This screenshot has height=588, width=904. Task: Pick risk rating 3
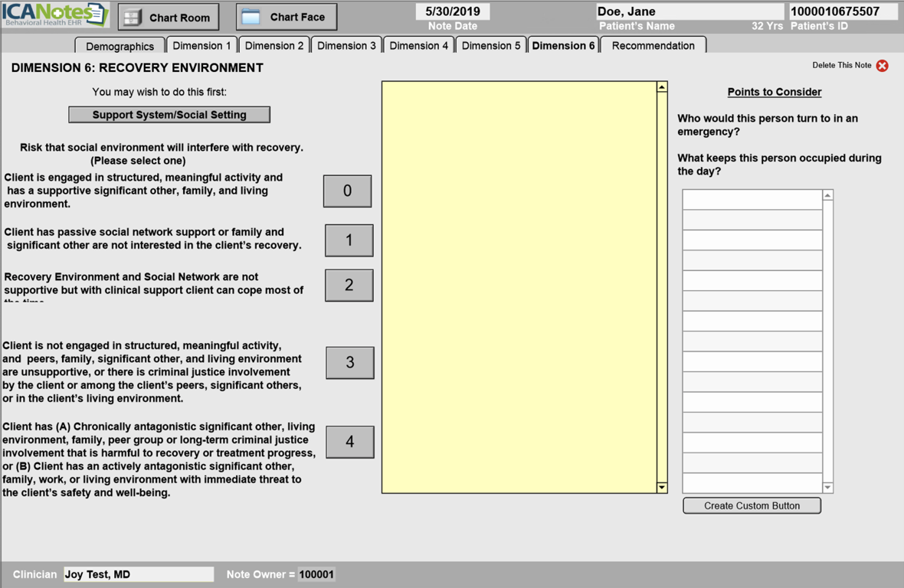349,363
